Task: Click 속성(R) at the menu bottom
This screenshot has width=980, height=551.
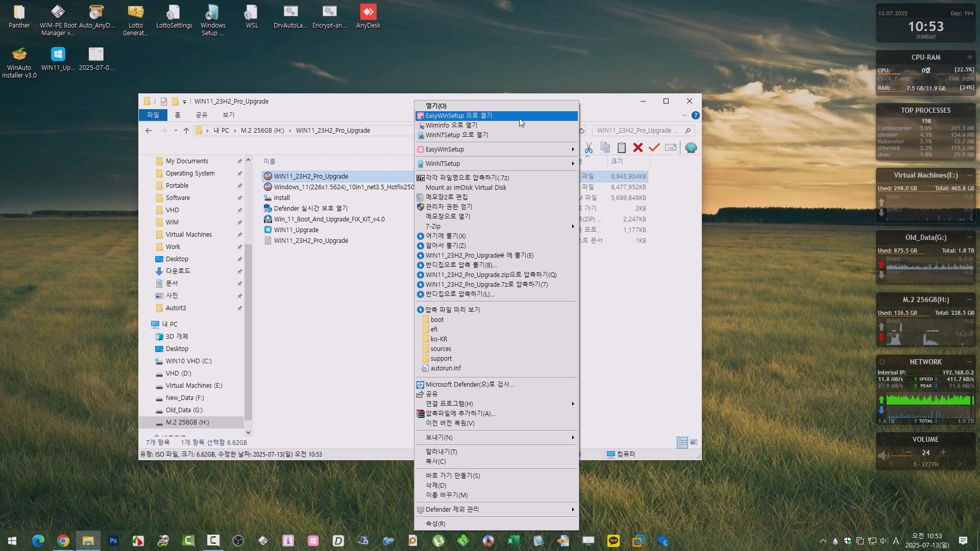Action: [x=435, y=523]
